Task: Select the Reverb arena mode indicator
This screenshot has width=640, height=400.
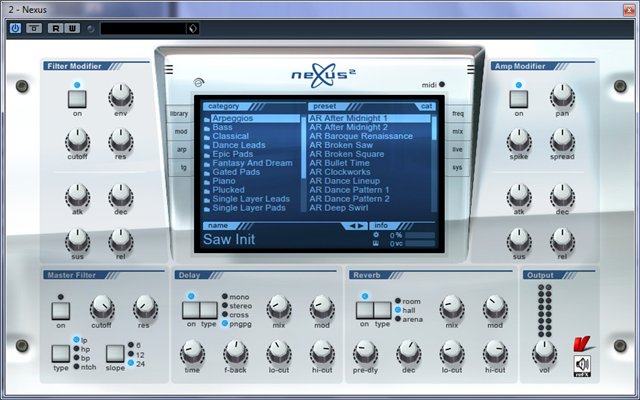Action: coord(398,319)
